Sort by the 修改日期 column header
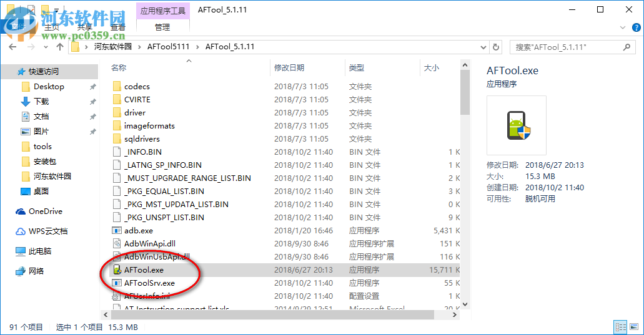This screenshot has width=644, height=335. [289, 67]
